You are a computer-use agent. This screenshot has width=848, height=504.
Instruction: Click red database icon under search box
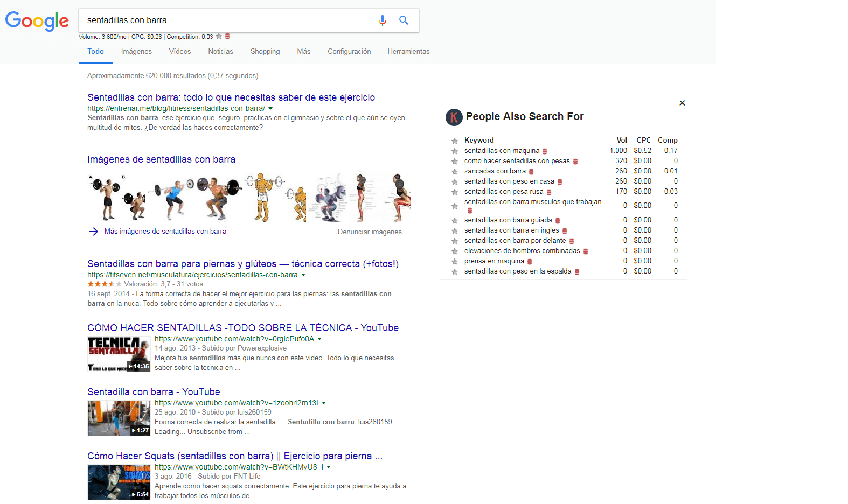tap(227, 37)
